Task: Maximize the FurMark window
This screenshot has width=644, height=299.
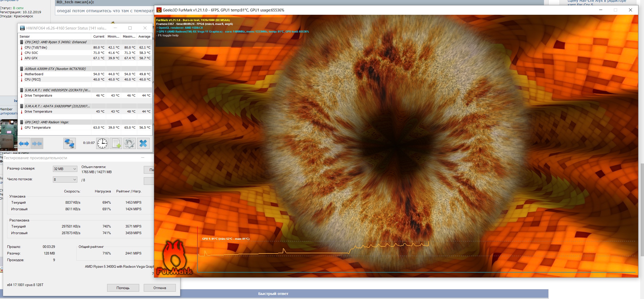Action: (615, 10)
